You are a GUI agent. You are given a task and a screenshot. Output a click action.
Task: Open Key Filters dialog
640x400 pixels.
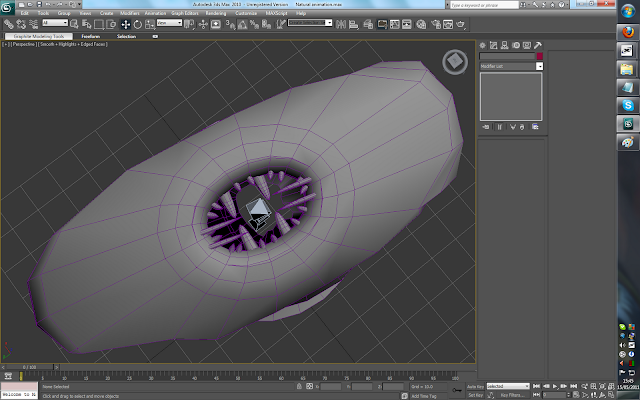513,395
